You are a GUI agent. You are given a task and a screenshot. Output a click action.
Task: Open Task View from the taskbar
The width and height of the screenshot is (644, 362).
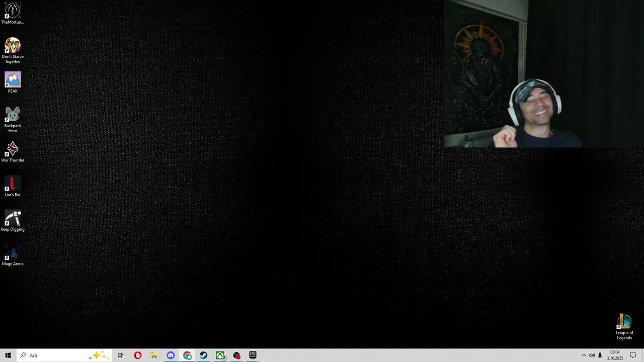(x=121, y=355)
